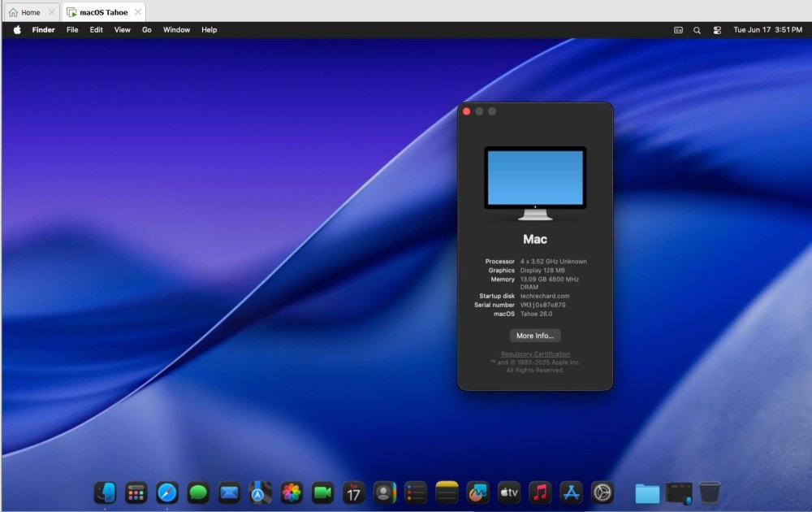The image size is (812, 512).
Task: Open the Apps launcher grid in the Dock
Action: tap(136, 492)
